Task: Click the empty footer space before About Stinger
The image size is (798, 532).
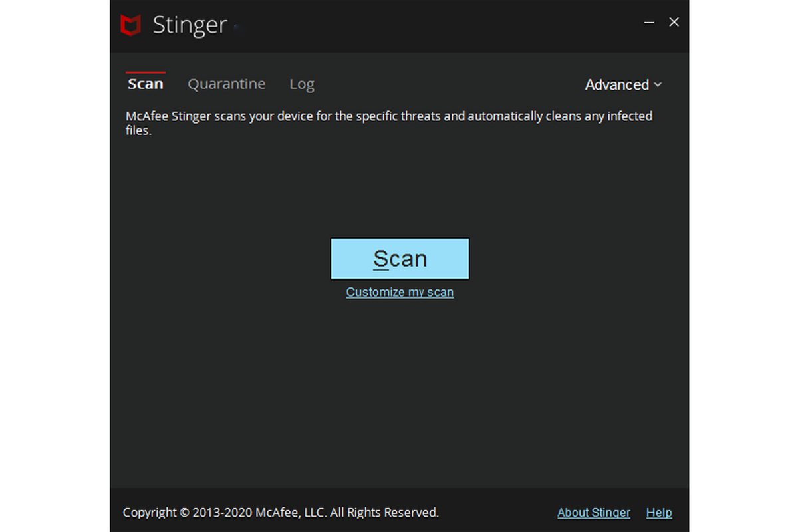Action: (x=499, y=513)
